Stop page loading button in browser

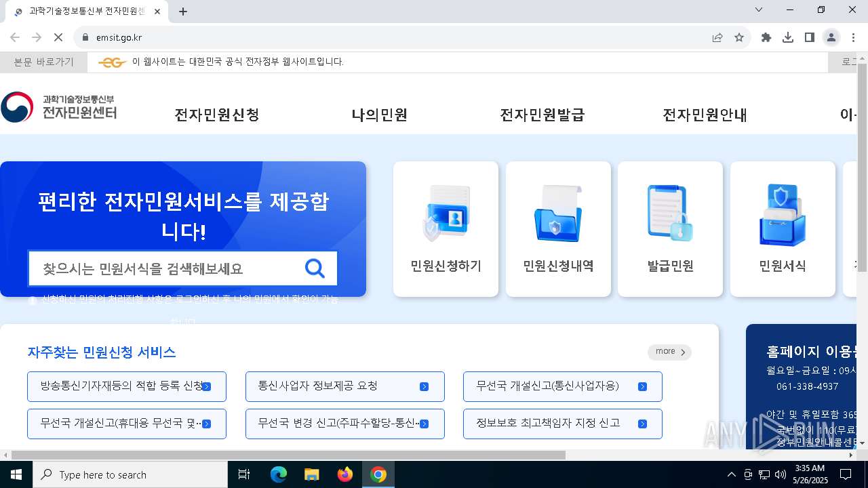point(58,37)
